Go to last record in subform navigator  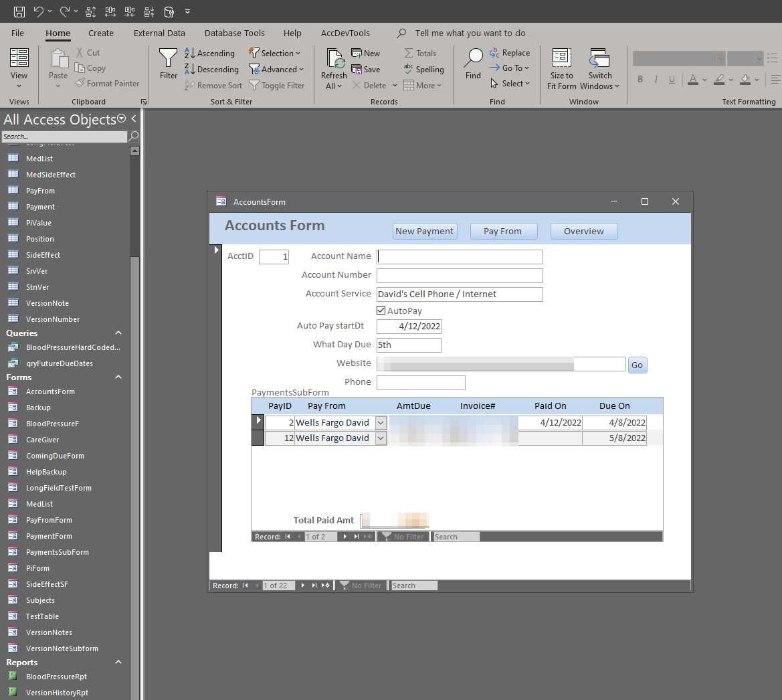356,536
